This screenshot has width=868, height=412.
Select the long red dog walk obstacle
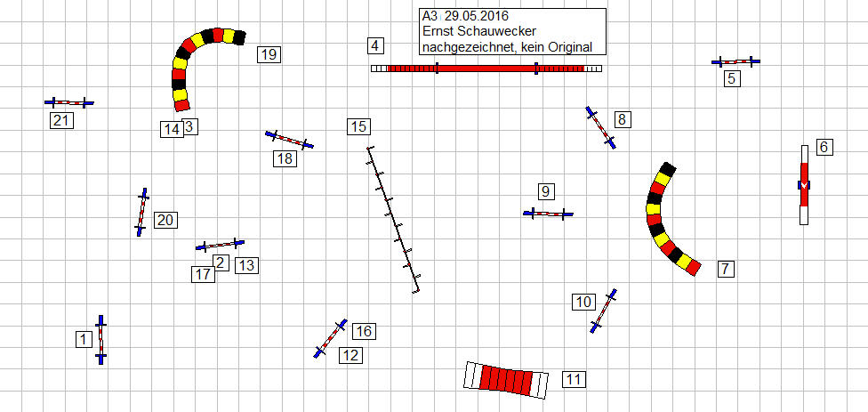[x=486, y=68]
